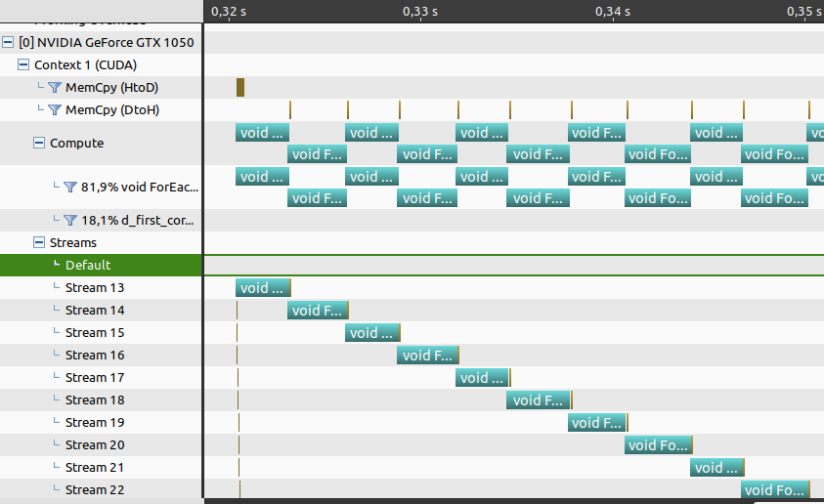
Task: Click the filter icon beside MemCpy (DtoH)
Action: 55,109
